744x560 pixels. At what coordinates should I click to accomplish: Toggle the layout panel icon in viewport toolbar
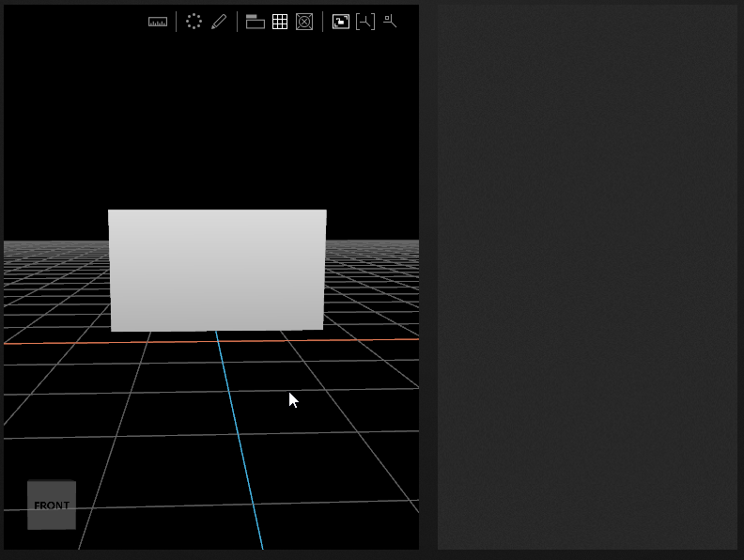pyautogui.click(x=256, y=22)
